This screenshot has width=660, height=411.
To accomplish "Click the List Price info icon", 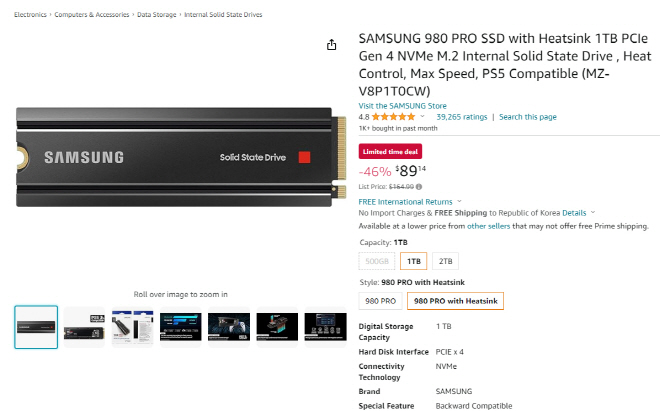I will pyautogui.click(x=419, y=186).
